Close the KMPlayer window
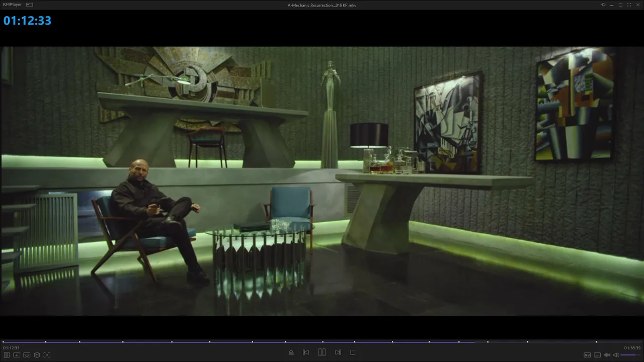Image resolution: width=644 pixels, height=362 pixels. coord(637,5)
